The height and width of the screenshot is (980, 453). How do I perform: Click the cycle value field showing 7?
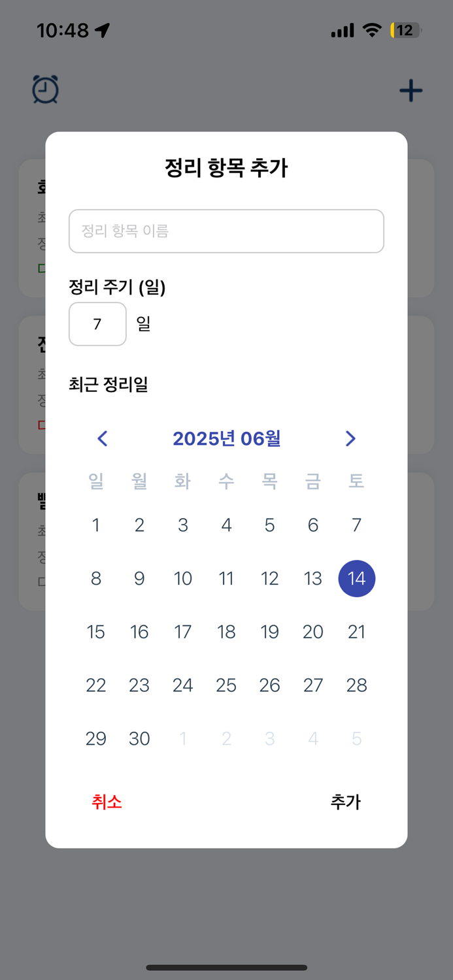tap(97, 324)
